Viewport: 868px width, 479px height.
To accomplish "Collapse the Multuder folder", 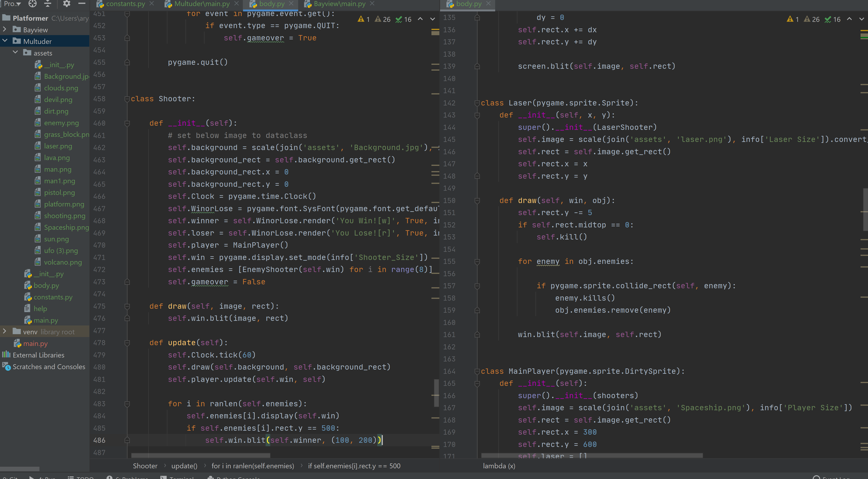I will coord(5,41).
